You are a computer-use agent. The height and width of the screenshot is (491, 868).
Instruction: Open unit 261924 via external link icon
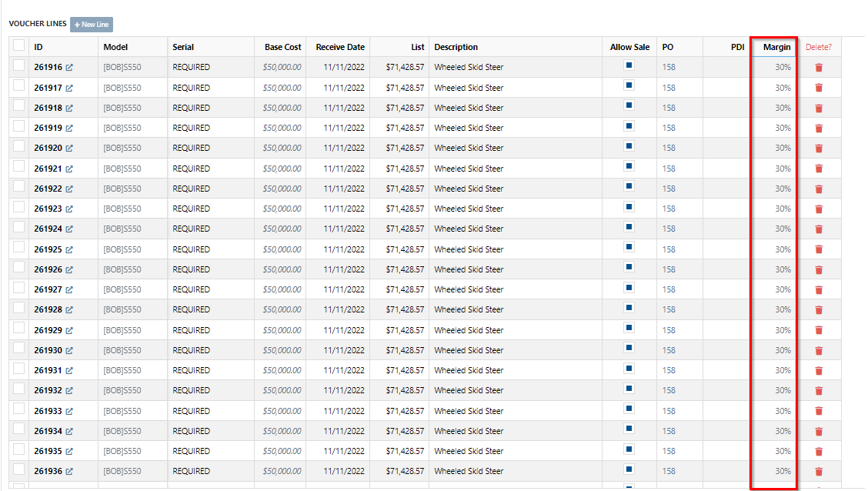(x=69, y=229)
